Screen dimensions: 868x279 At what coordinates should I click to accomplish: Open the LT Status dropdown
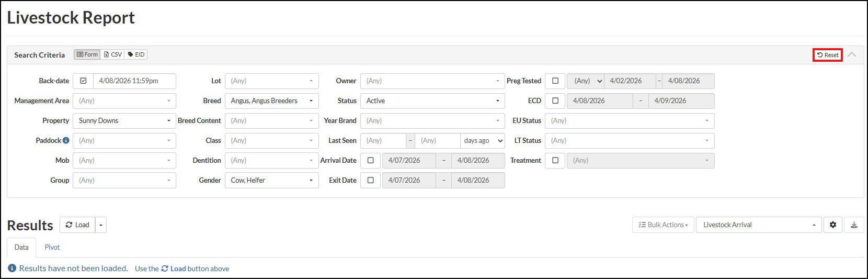(x=630, y=141)
